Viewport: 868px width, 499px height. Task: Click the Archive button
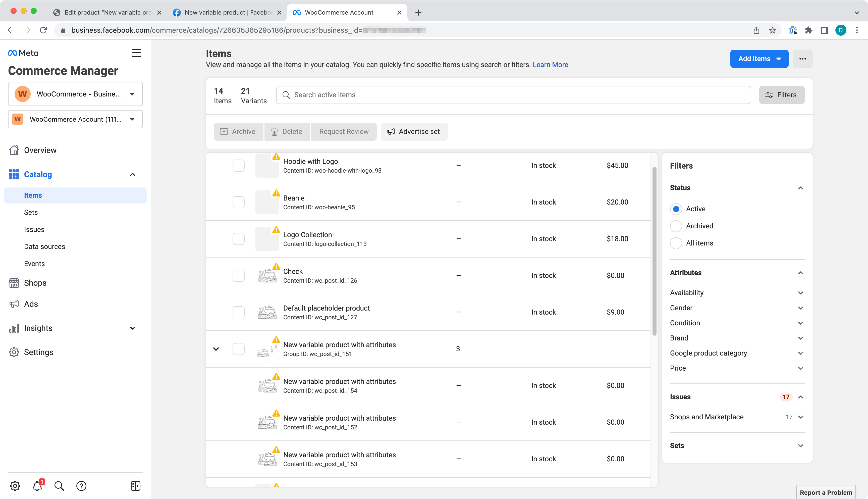pos(238,132)
